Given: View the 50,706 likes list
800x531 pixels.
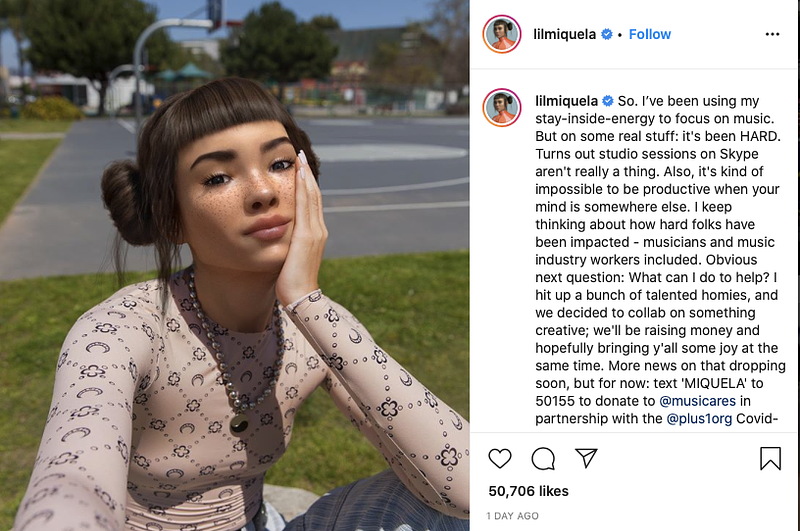Looking at the screenshot, I should point(529,491).
